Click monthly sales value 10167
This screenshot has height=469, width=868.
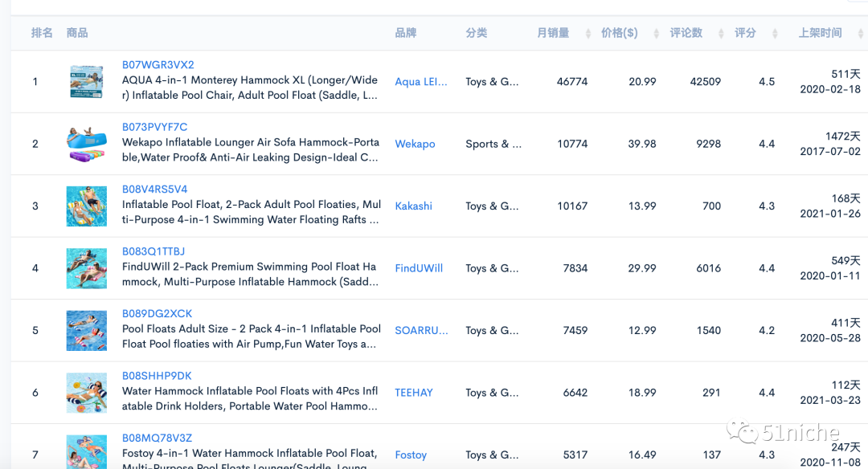572,206
